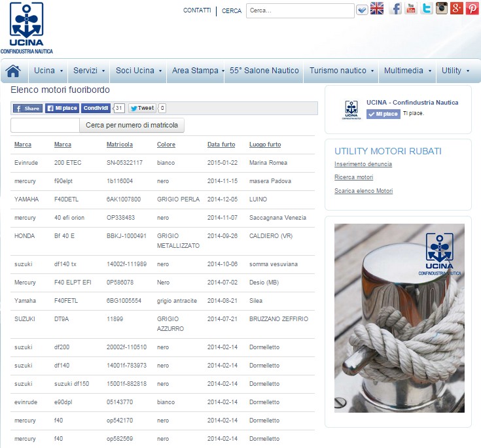This screenshot has width=481, height=448.
Task: Expand the Ucina menu
Action: [48, 71]
